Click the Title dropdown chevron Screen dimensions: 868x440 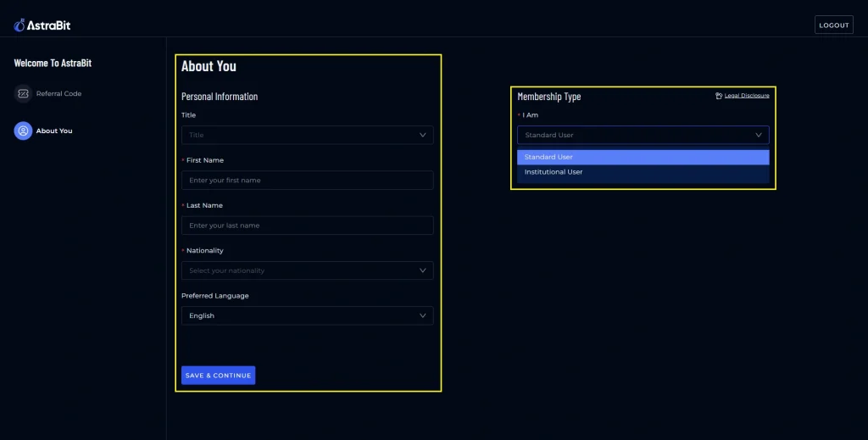(422, 135)
